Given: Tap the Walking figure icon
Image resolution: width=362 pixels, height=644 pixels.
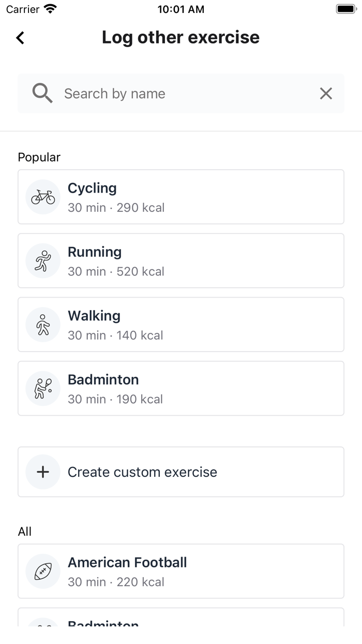Looking at the screenshot, I should point(43,325).
